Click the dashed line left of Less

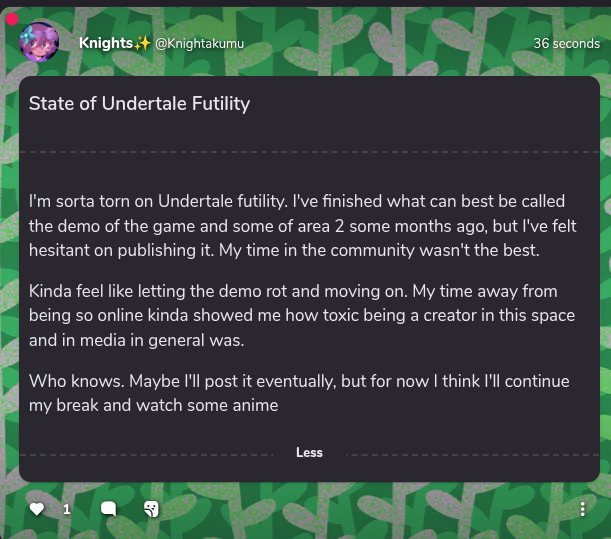click(150, 453)
